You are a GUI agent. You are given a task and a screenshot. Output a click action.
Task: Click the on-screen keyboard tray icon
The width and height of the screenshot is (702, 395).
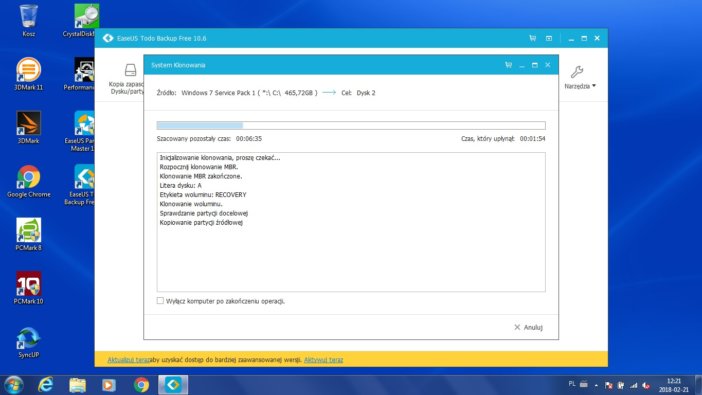pyautogui.click(x=584, y=384)
